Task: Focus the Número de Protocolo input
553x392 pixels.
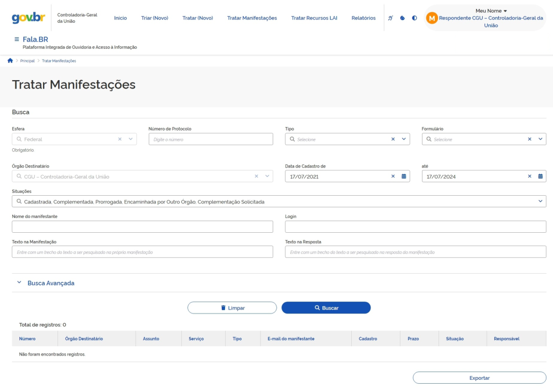Action: tap(211, 139)
